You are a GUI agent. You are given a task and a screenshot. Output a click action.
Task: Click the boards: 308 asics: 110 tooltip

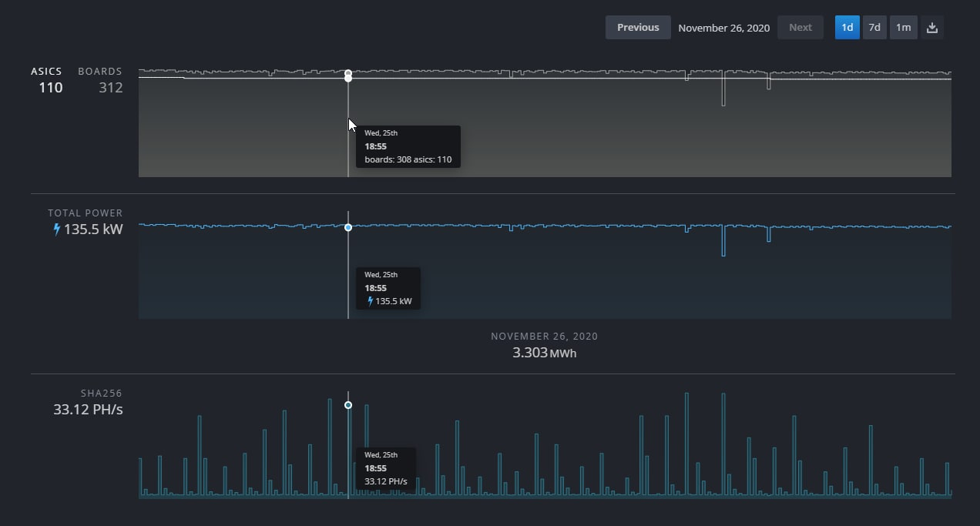(x=408, y=146)
